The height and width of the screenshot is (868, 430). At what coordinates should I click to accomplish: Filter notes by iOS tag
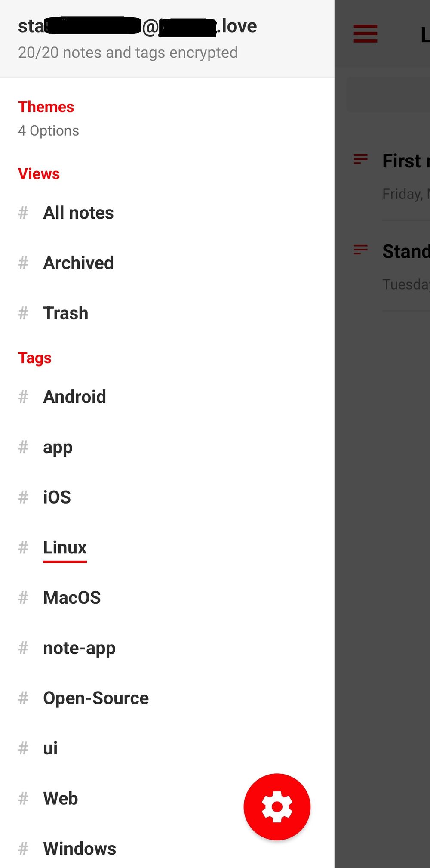click(x=57, y=497)
